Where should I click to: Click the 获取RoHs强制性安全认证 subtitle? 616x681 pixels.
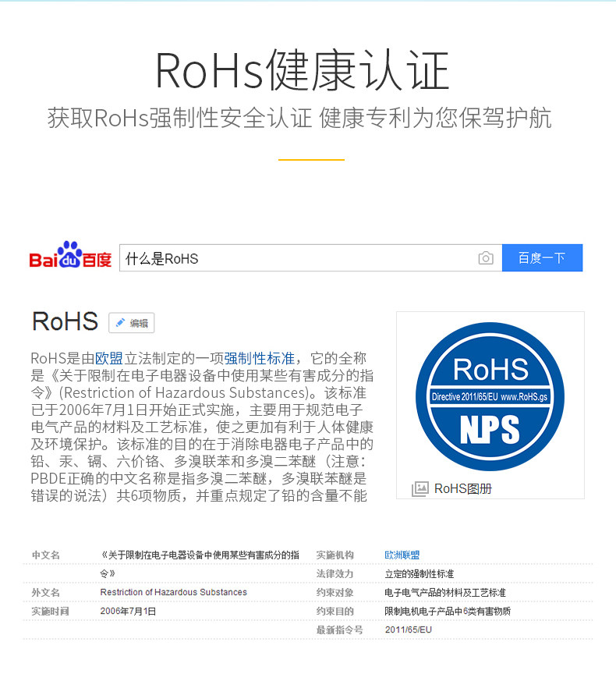[x=179, y=118]
